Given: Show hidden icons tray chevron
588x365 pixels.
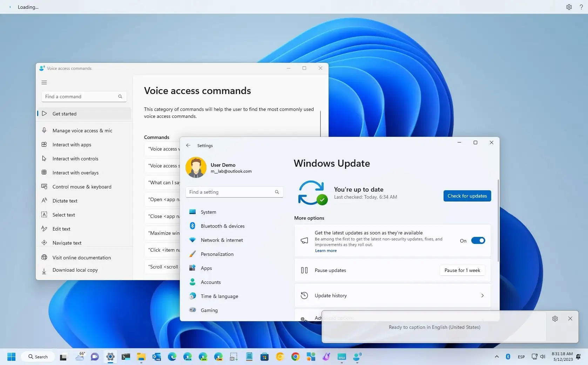Looking at the screenshot, I should [496, 357].
